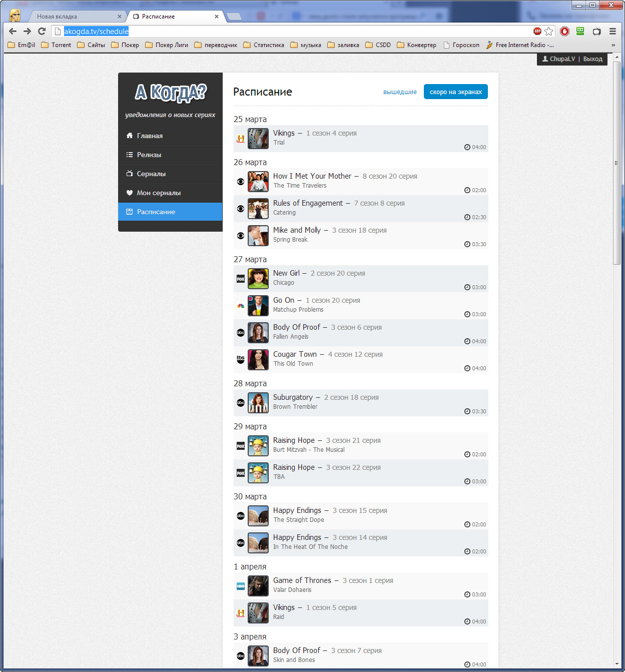Open the Torrent bookmarks folder
Viewport: 625px width, 672px height.
[x=57, y=45]
